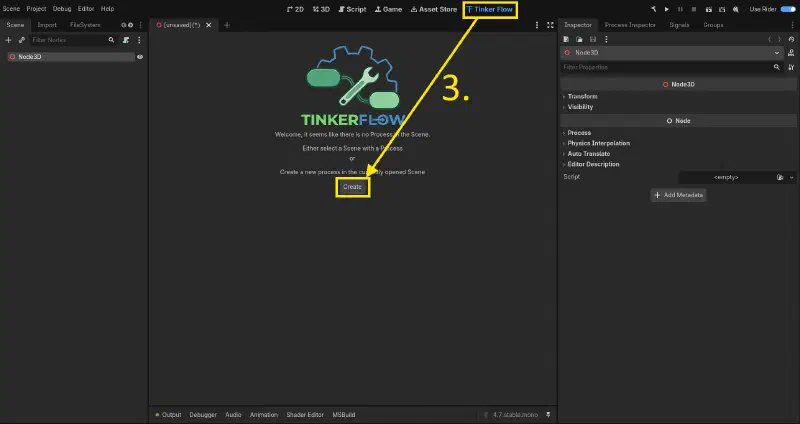Open Inspector extra resource options dots

(x=606, y=39)
